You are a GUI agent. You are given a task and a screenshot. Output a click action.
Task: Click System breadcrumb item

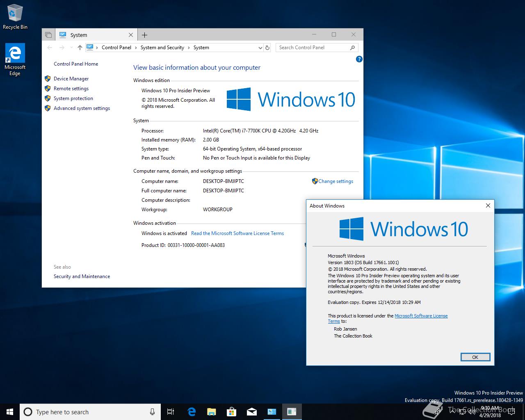coord(201,48)
